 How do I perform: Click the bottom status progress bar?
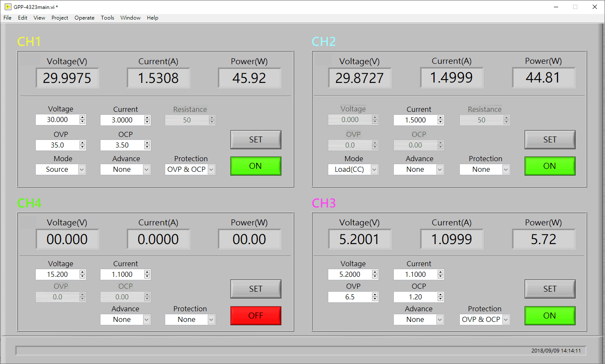click(272, 350)
